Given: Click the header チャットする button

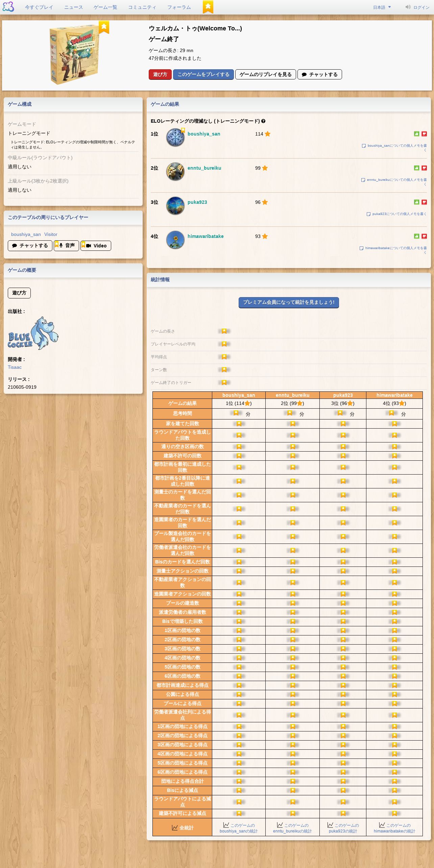Looking at the screenshot, I should [320, 74].
